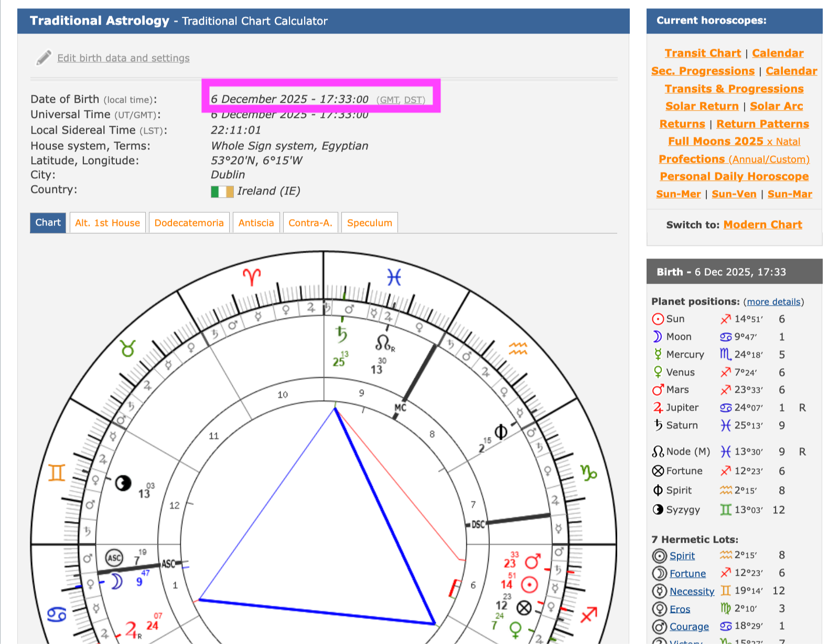This screenshot has height=644, width=839.
Task: Open the Sun-Mer link
Action: (678, 194)
